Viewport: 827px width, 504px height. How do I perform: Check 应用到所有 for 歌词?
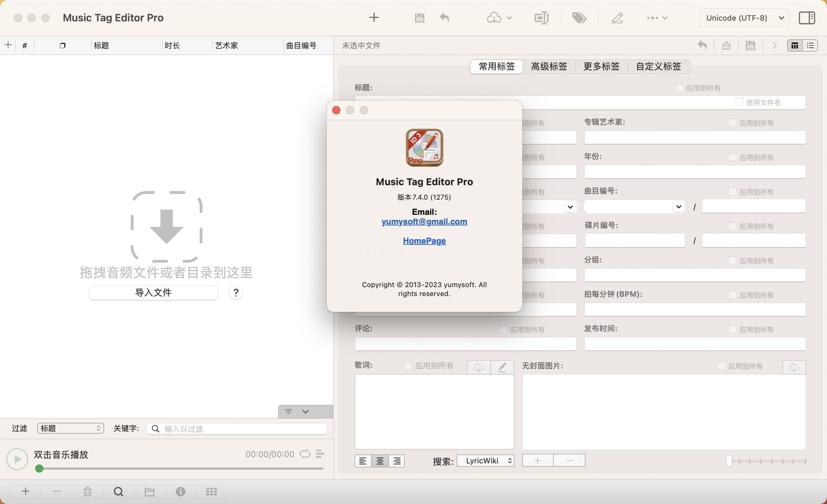pyautogui.click(x=408, y=365)
